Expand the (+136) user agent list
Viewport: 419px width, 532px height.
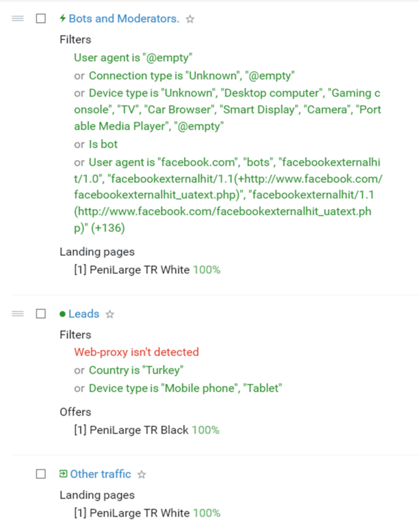[108, 228]
